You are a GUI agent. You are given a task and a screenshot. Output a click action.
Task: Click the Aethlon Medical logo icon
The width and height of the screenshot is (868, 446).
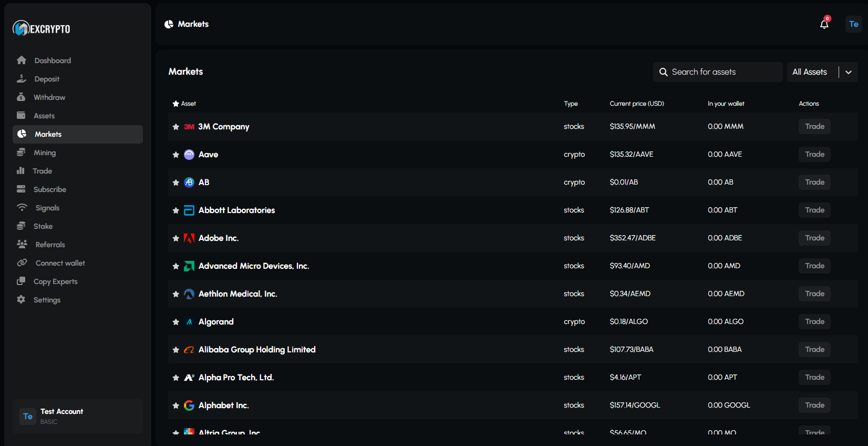[x=189, y=294]
